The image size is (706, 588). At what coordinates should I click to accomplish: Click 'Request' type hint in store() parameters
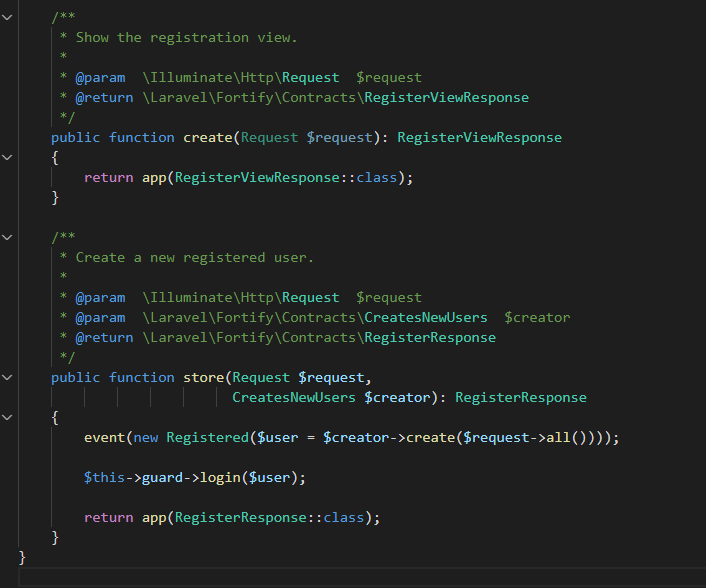tap(261, 377)
